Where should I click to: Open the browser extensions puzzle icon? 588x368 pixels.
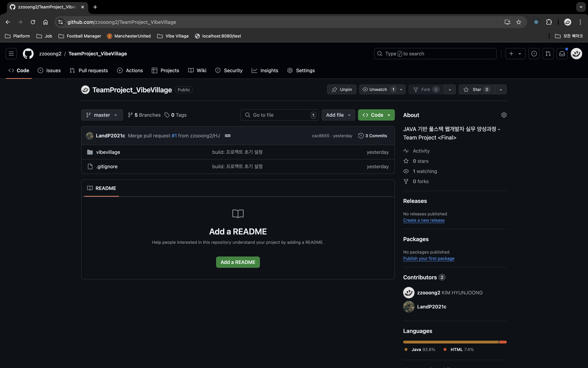[549, 22]
